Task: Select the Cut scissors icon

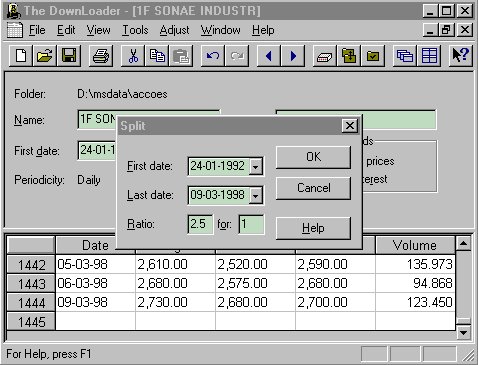Action: tap(133, 56)
